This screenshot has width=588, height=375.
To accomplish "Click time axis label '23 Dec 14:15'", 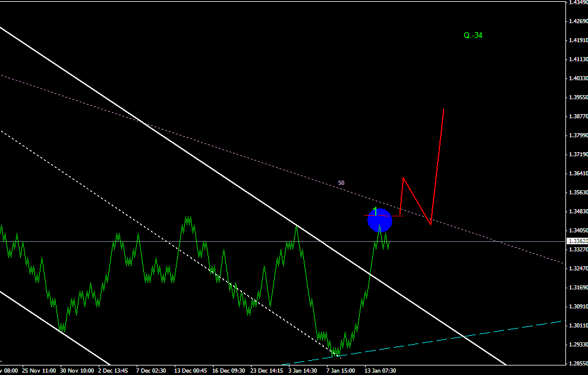I will point(266,370).
